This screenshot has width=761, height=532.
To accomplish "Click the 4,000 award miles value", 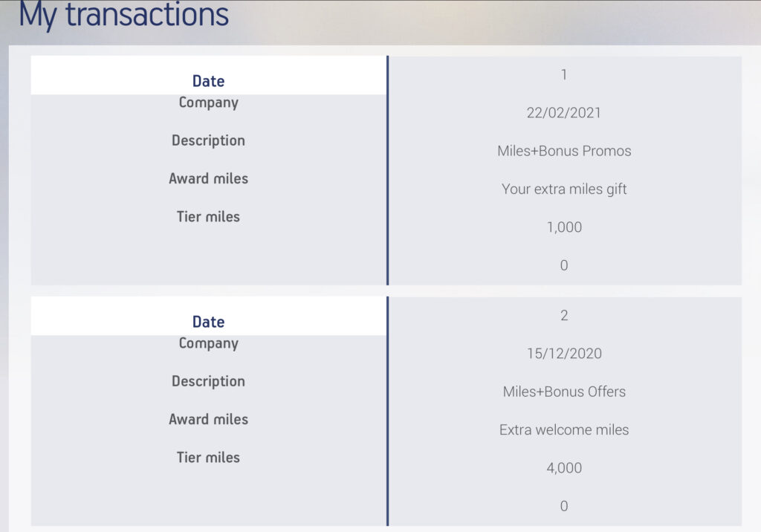I will pos(564,468).
